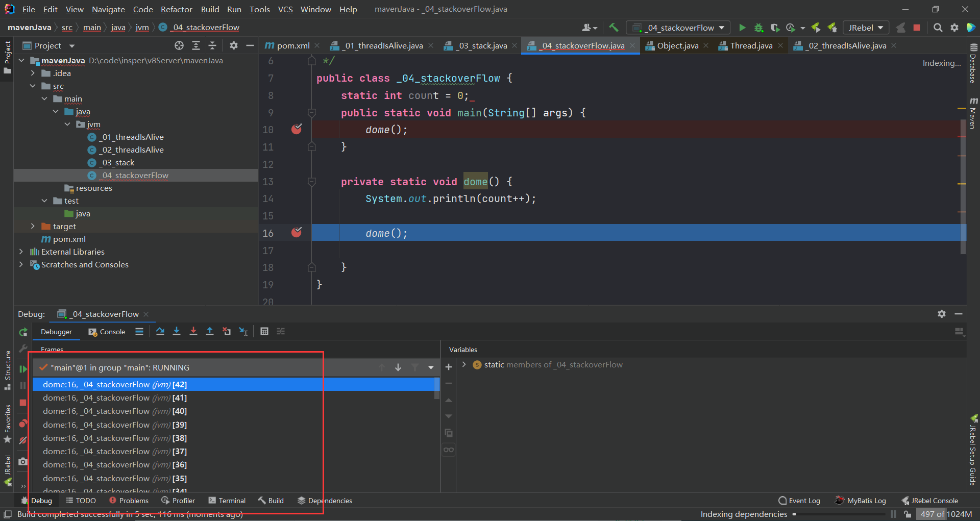The image size is (980, 521).
Task: Open the Refactor menu
Action: 176,9
